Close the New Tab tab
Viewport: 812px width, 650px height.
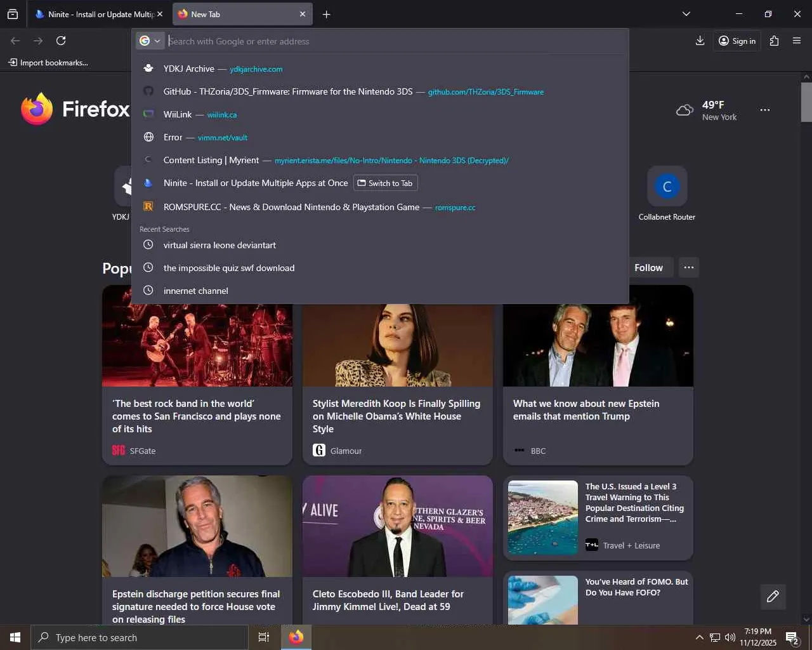[x=303, y=14]
